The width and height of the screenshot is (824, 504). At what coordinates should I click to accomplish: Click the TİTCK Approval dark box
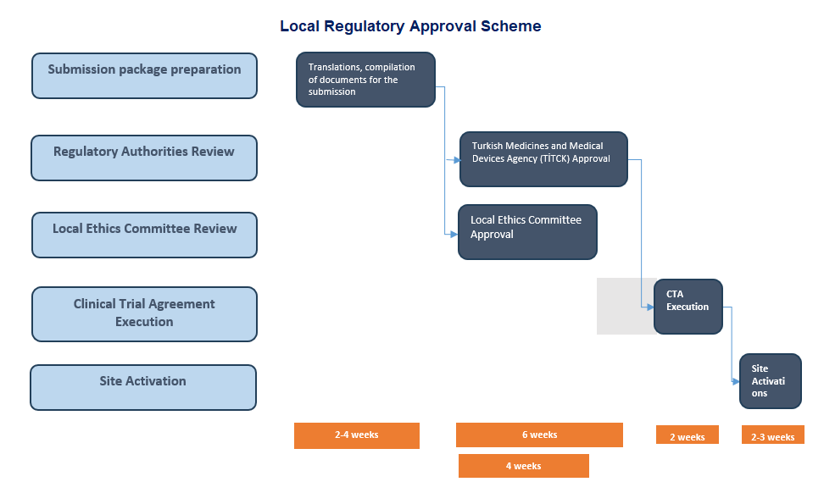click(x=543, y=159)
